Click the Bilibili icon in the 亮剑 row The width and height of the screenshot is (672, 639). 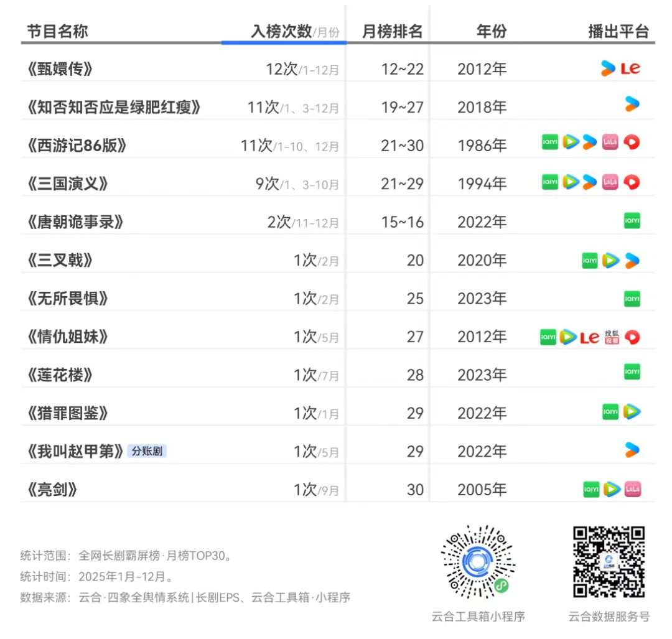632,488
